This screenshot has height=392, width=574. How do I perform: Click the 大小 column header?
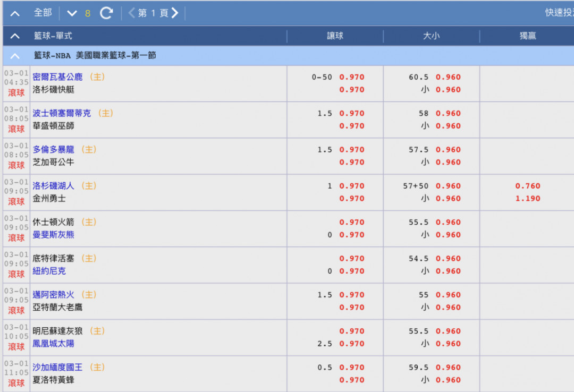[431, 36]
